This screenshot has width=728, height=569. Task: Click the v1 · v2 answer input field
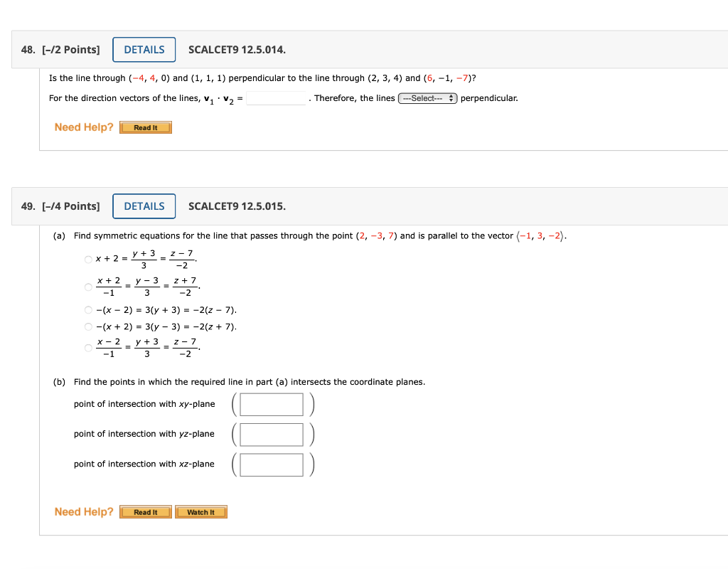click(277, 97)
